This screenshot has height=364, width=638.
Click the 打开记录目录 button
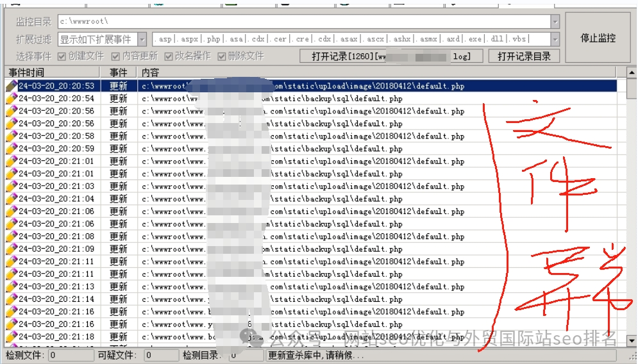(x=524, y=56)
